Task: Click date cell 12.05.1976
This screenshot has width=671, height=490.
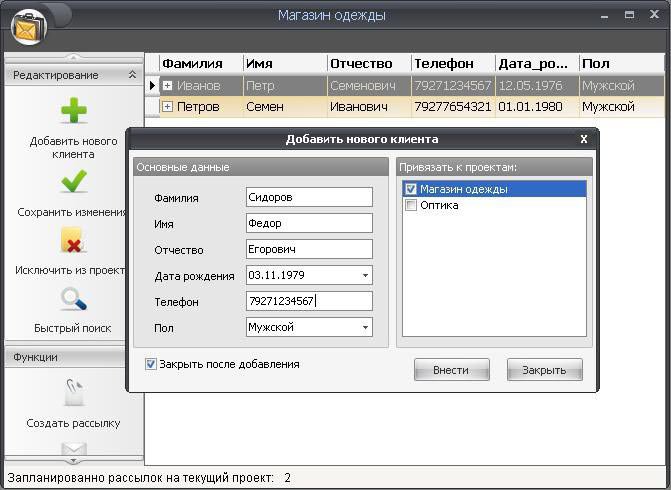Action: coord(537,86)
